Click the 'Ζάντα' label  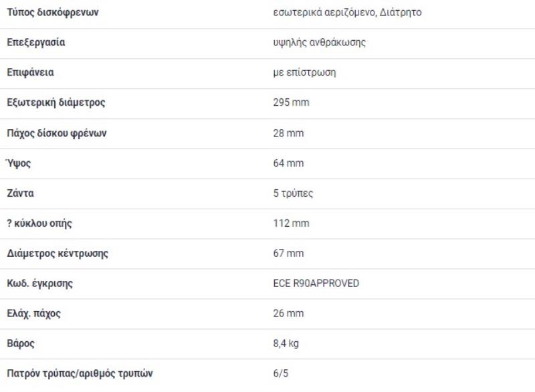click(x=21, y=193)
